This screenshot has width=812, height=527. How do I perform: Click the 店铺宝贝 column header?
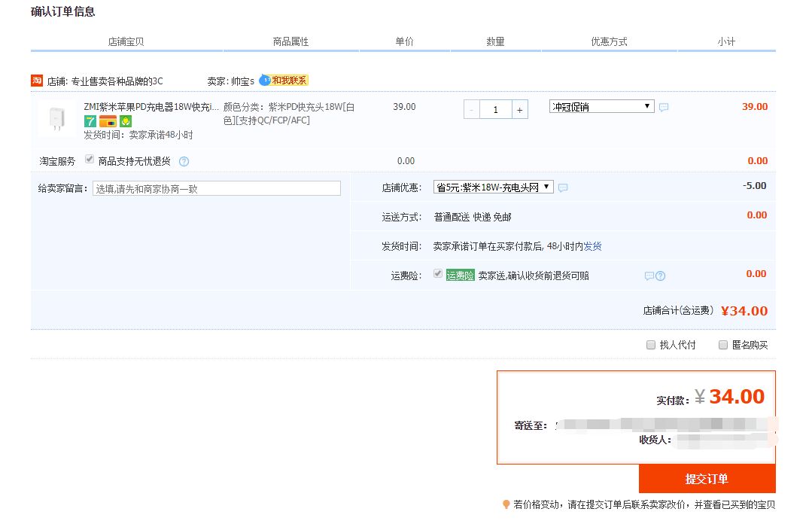[x=126, y=41]
